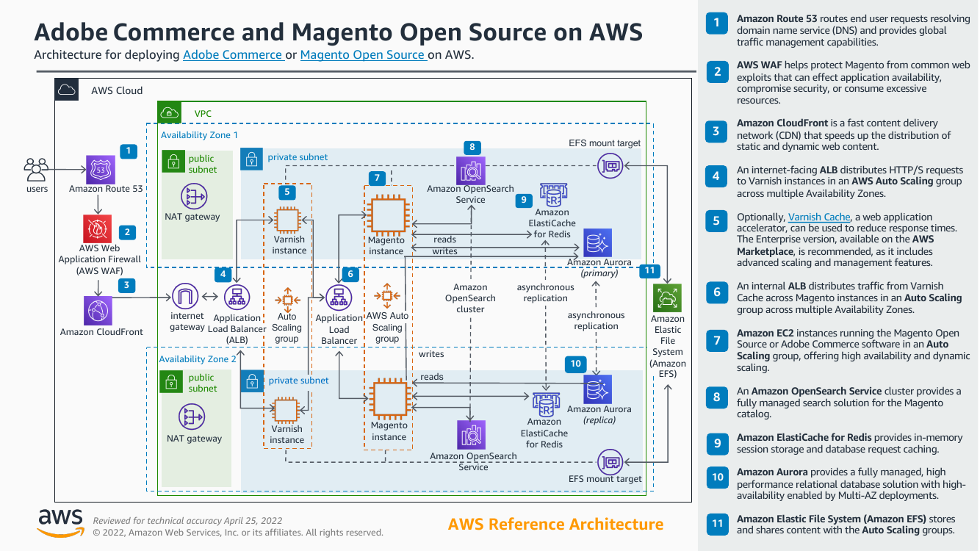Click the Amazon Route 53 icon
Image resolution: width=980 pixels, height=551 pixels.
(x=99, y=169)
